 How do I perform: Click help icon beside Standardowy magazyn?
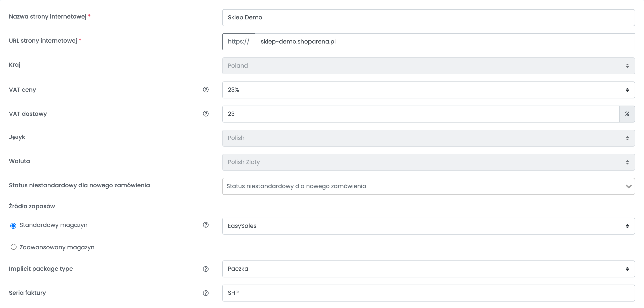[205, 225]
